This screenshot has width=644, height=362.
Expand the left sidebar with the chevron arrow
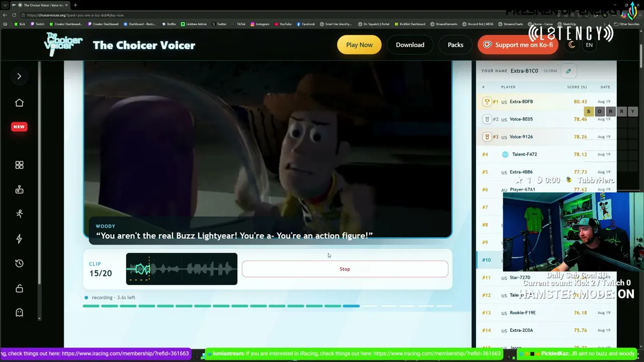(x=19, y=76)
